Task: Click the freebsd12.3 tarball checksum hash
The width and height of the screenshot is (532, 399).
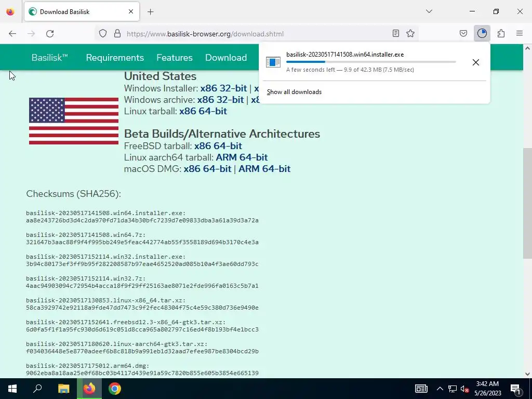Action: (x=142, y=329)
